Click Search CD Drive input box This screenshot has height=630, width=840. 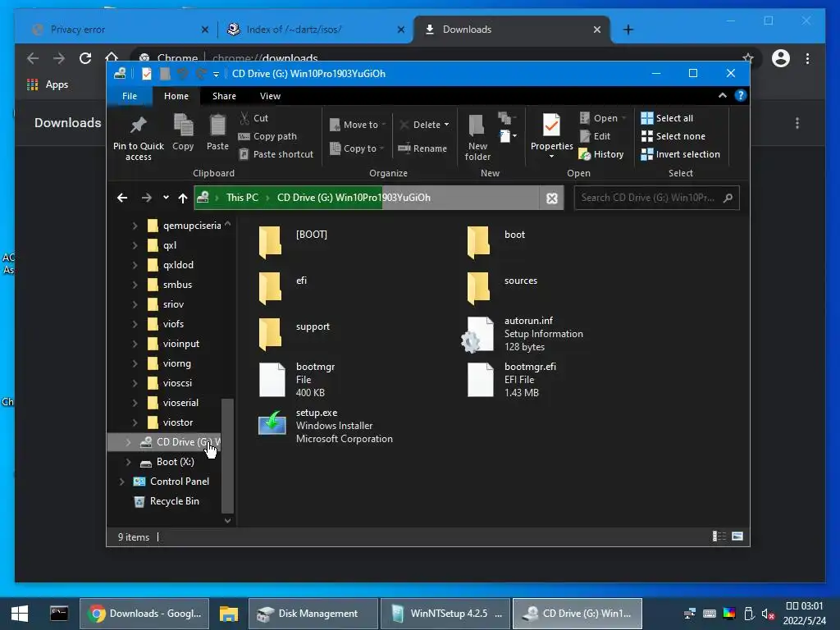pyautogui.click(x=656, y=198)
